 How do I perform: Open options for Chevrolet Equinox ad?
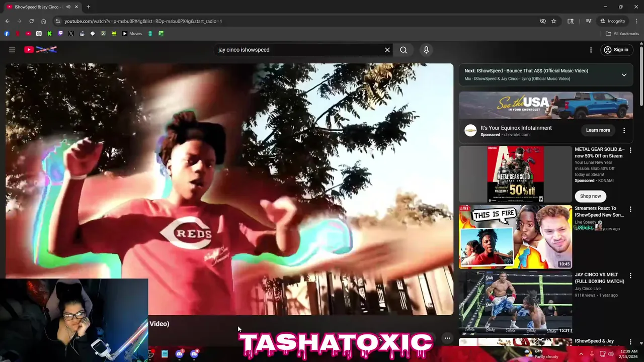pyautogui.click(x=624, y=130)
